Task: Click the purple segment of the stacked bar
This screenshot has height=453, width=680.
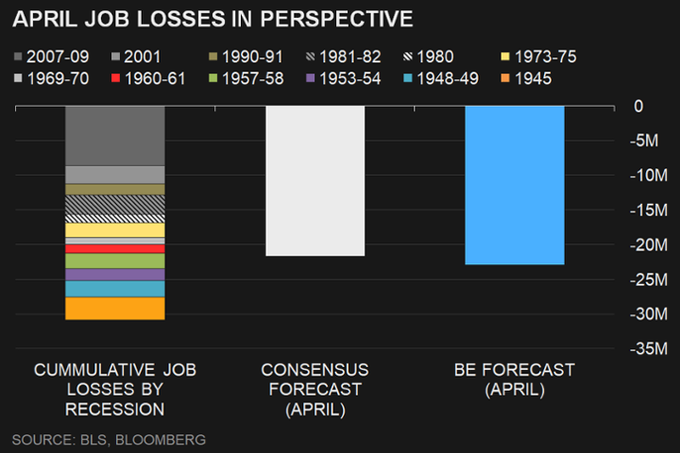Action: click(x=114, y=274)
